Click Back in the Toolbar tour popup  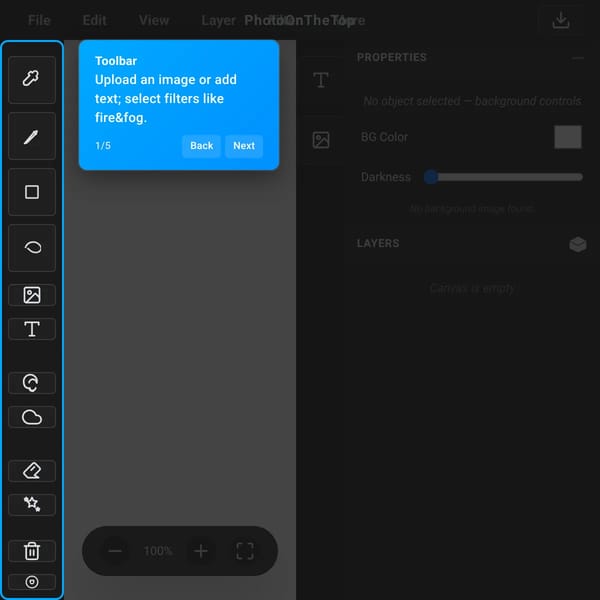click(x=202, y=146)
